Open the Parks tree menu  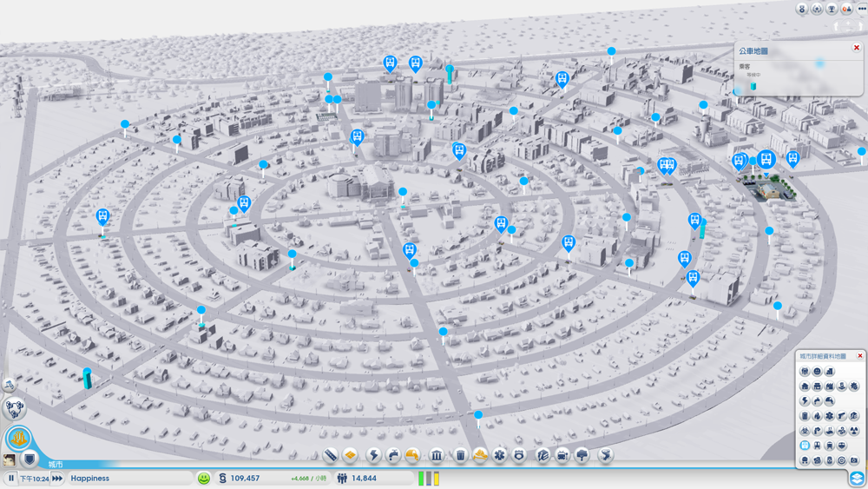click(x=582, y=455)
